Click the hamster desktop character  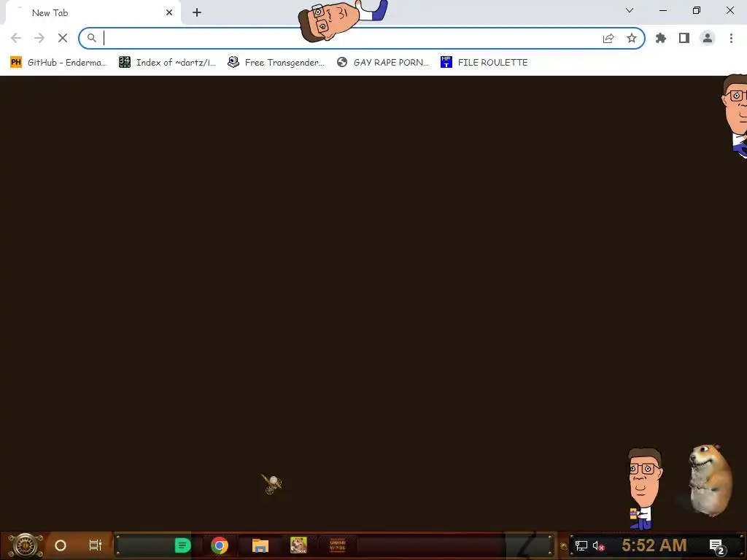click(x=710, y=480)
